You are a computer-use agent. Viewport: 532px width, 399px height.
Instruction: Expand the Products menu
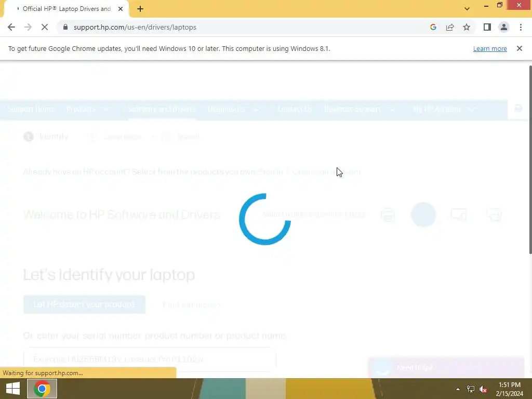[87, 109]
